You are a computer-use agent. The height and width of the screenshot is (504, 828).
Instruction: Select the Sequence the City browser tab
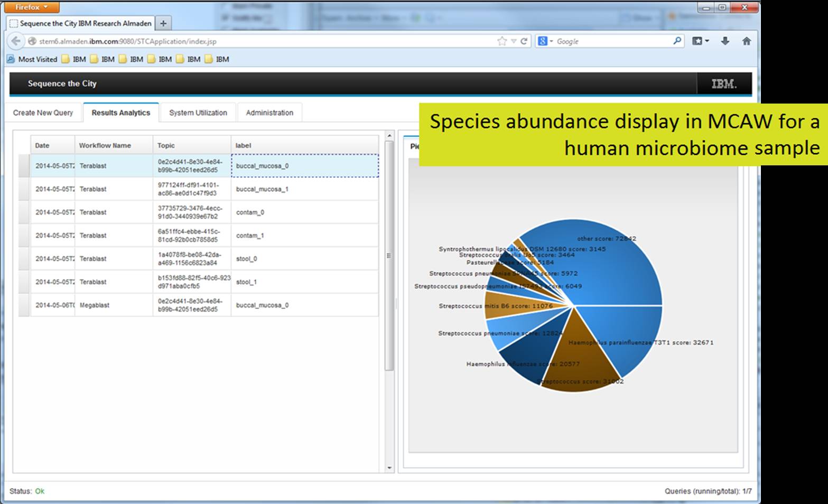pyautogui.click(x=81, y=23)
